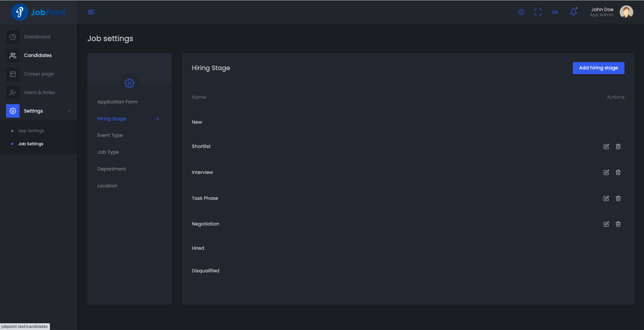Toggle light theme with the sun icon
The image size is (644, 330).
coord(521,12)
